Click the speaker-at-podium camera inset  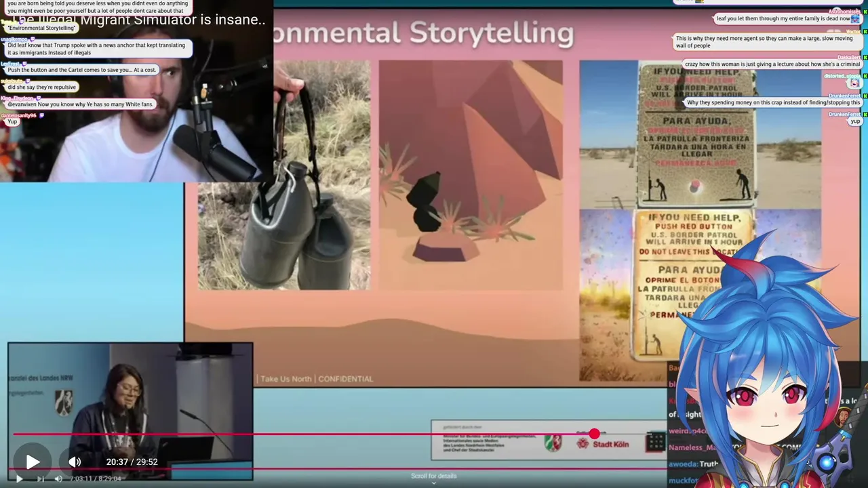pos(130,411)
